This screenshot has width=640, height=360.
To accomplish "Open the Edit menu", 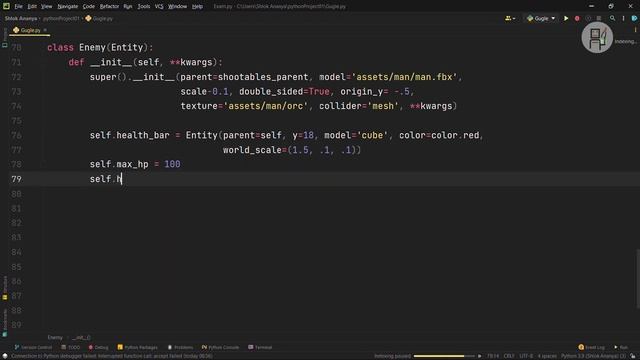I will [x=32, y=7].
